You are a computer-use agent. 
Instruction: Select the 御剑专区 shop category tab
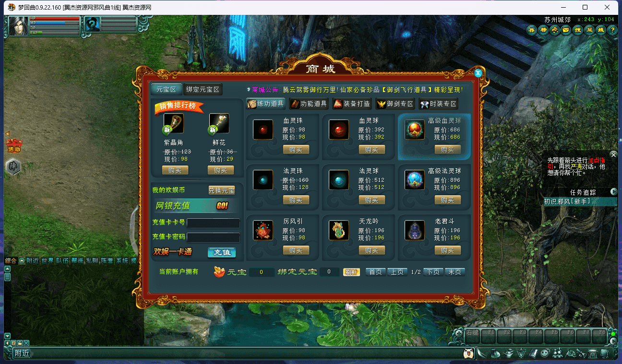395,104
